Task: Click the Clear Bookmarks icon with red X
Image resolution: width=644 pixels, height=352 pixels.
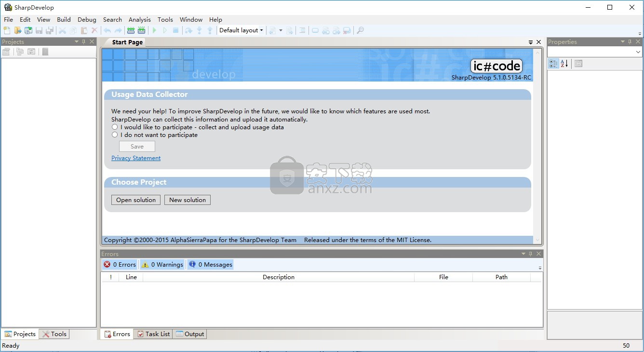Action: (x=347, y=30)
